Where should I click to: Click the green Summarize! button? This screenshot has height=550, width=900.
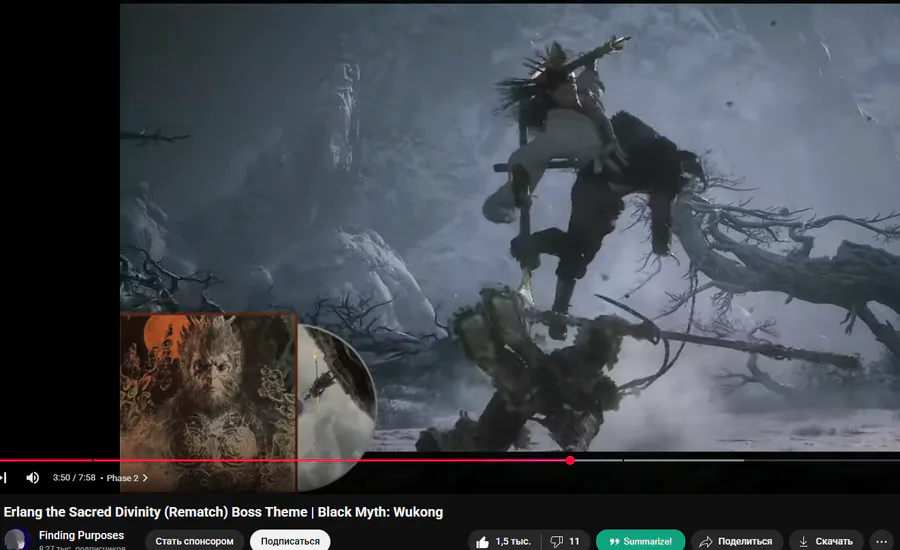pos(641,541)
